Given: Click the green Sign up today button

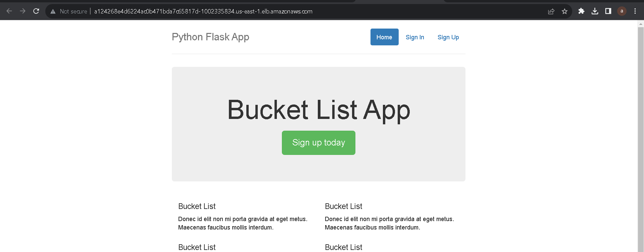Looking at the screenshot, I should point(318,142).
